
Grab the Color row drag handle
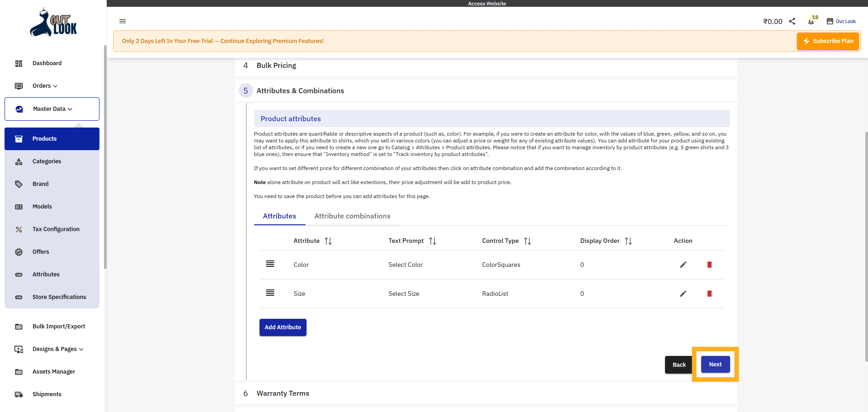pyautogui.click(x=270, y=264)
